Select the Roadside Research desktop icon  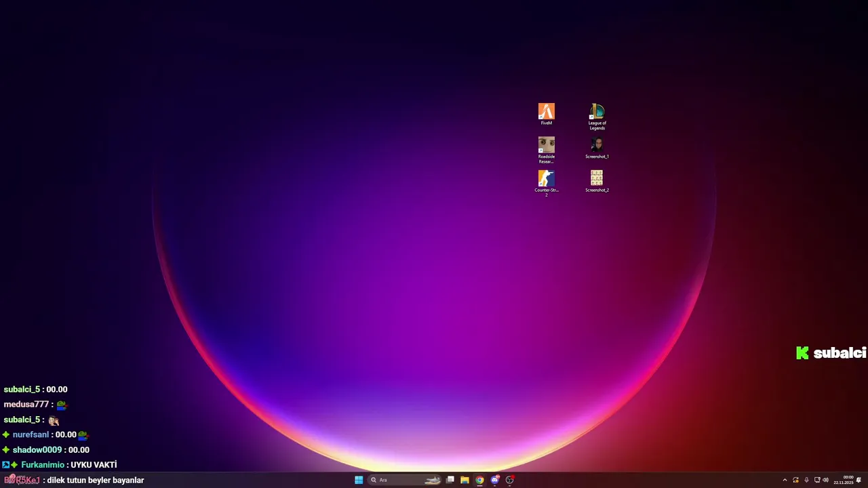coord(547,150)
